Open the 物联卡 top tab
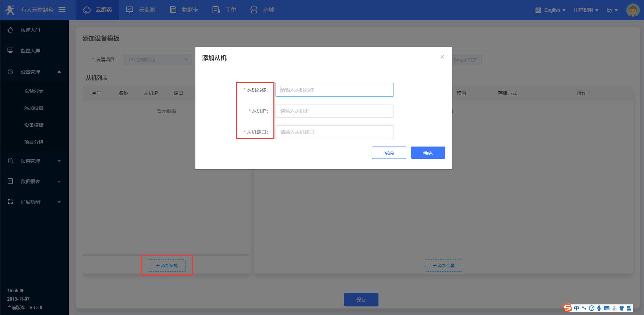The height and width of the screenshot is (315, 644). pyautogui.click(x=184, y=10)
